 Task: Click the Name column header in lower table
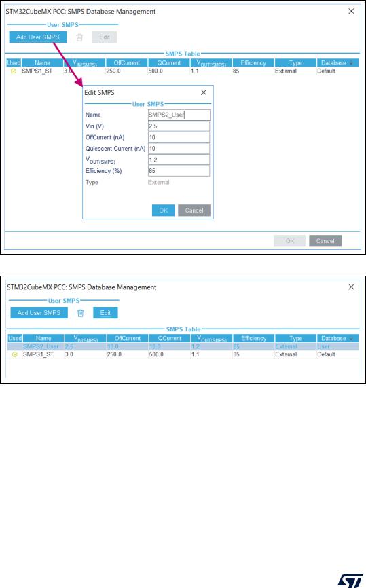click(43, 338)
